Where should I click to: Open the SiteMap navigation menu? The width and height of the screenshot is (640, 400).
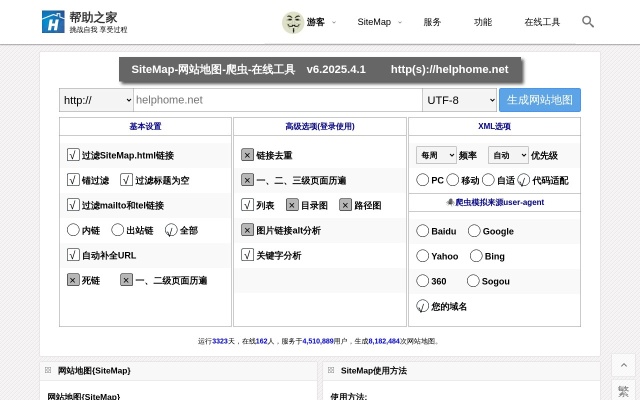[375, 22]
